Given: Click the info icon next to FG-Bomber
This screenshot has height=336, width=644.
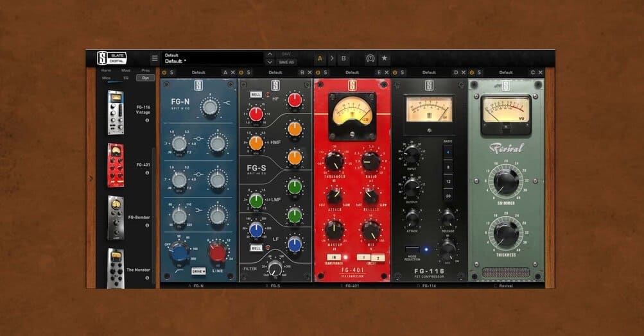Looking at the screenshot, I should click(x=147, y=225).
